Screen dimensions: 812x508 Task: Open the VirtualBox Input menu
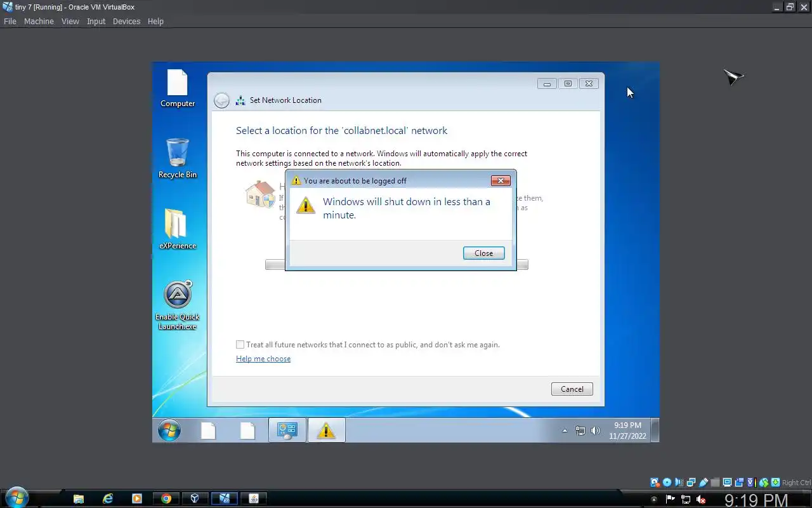tap(96, 21)
